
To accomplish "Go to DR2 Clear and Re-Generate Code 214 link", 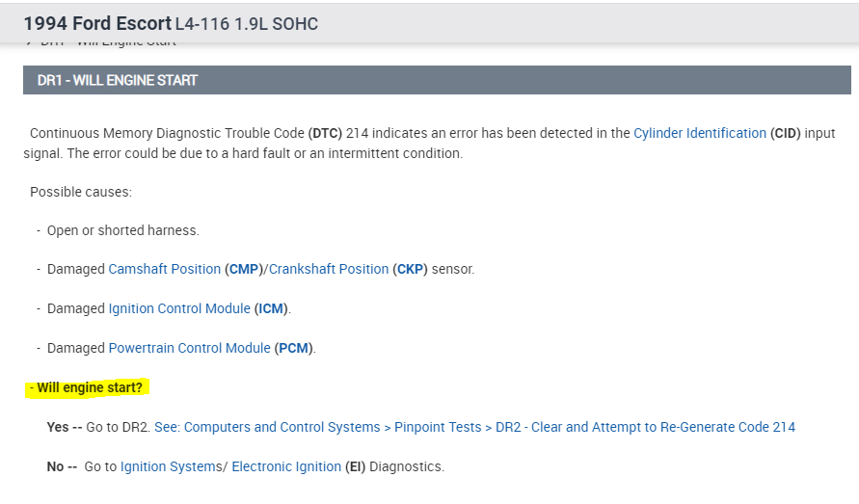I will [x=474, y=427].
